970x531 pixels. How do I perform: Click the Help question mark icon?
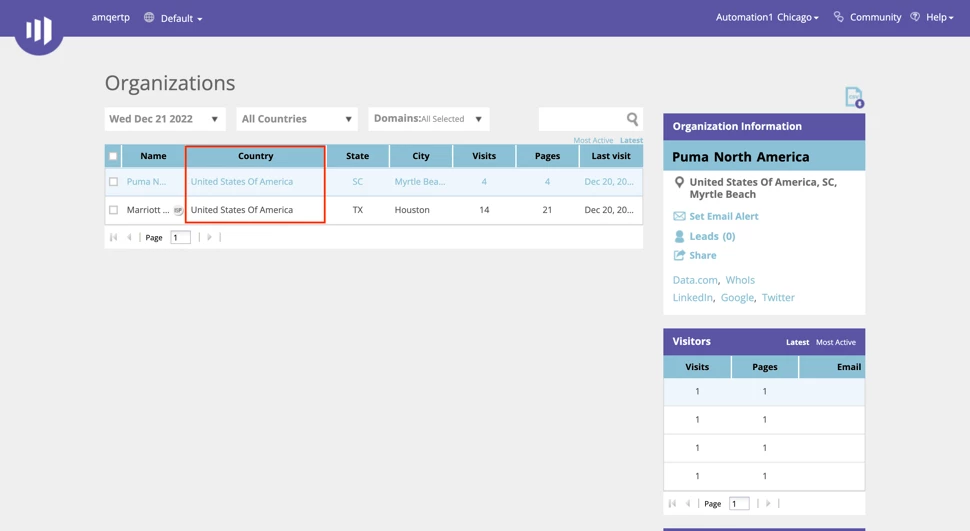point(915,17)
